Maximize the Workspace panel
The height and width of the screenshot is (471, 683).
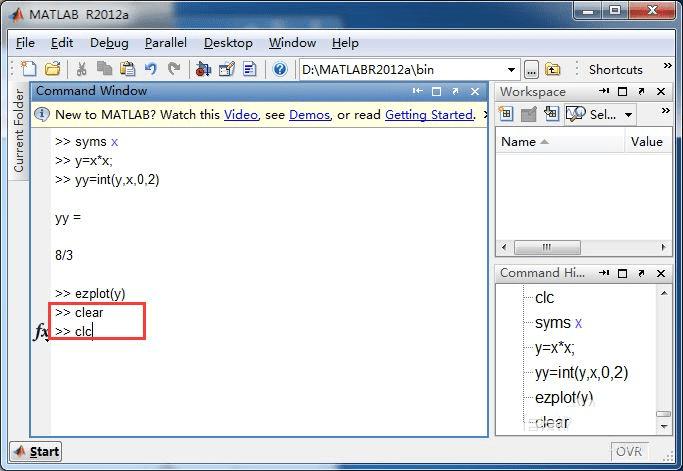(x=622, y=91)
